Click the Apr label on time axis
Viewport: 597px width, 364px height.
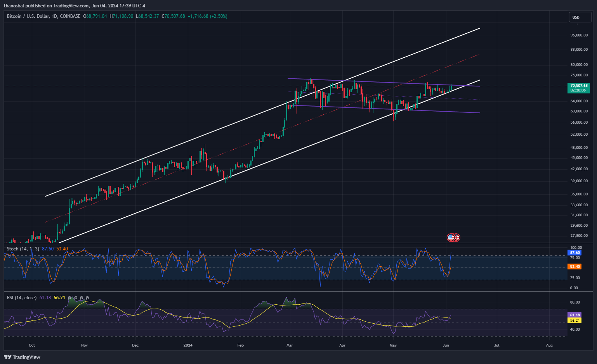342,345
